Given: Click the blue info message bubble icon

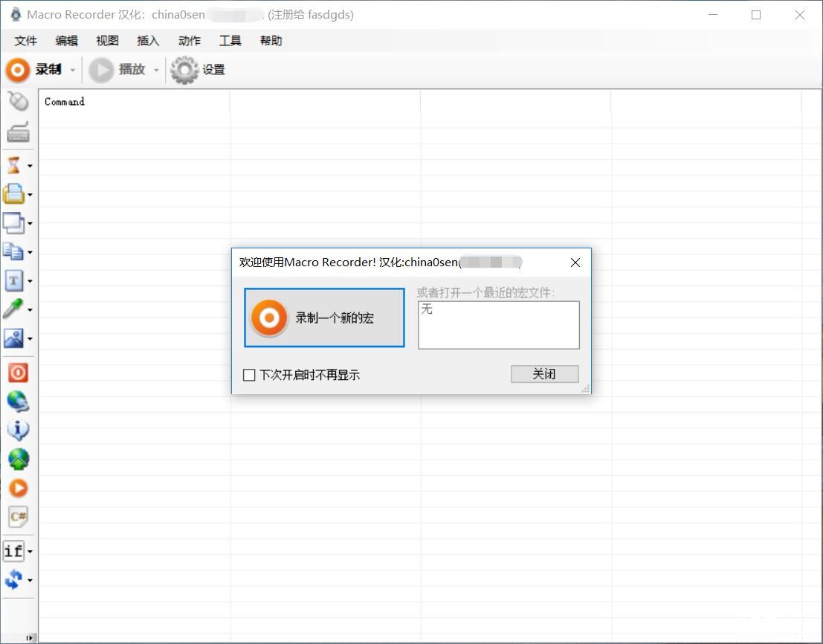Looking at the screenshot, I should tap(18, 430).
